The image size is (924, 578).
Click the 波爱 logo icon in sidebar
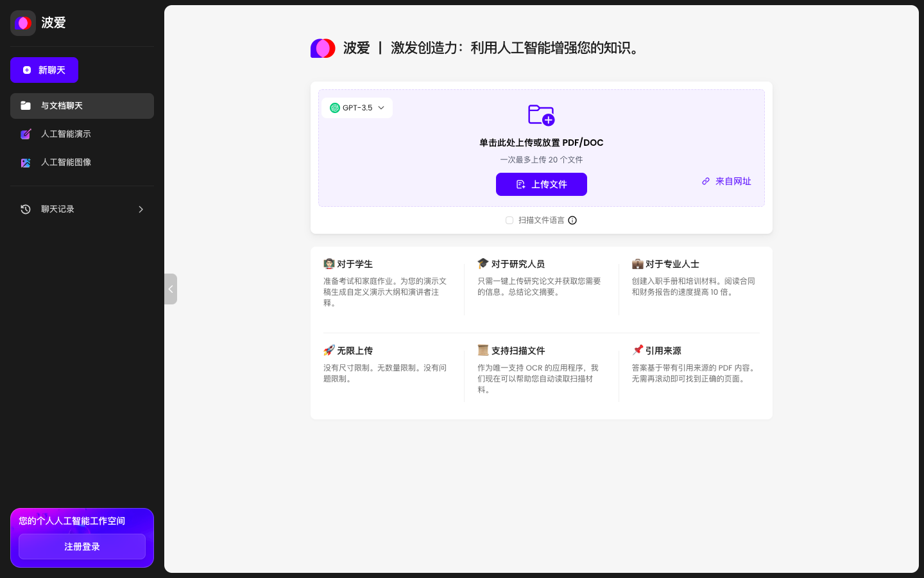[x=23, y=23]
